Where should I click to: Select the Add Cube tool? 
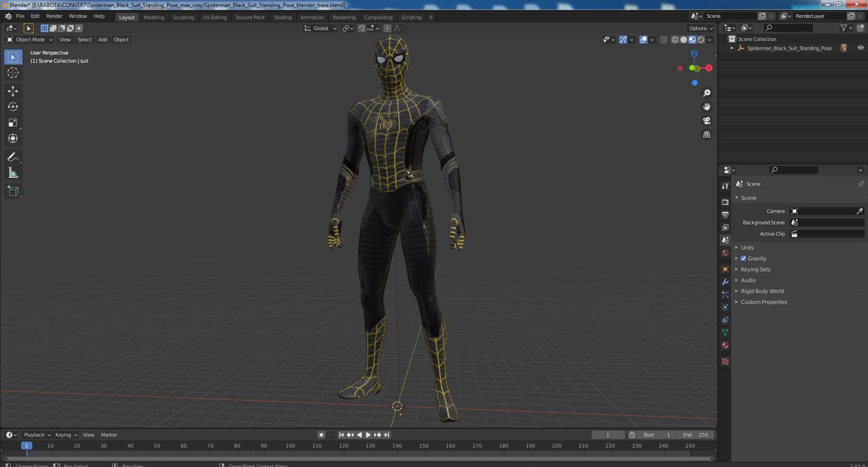13,191
